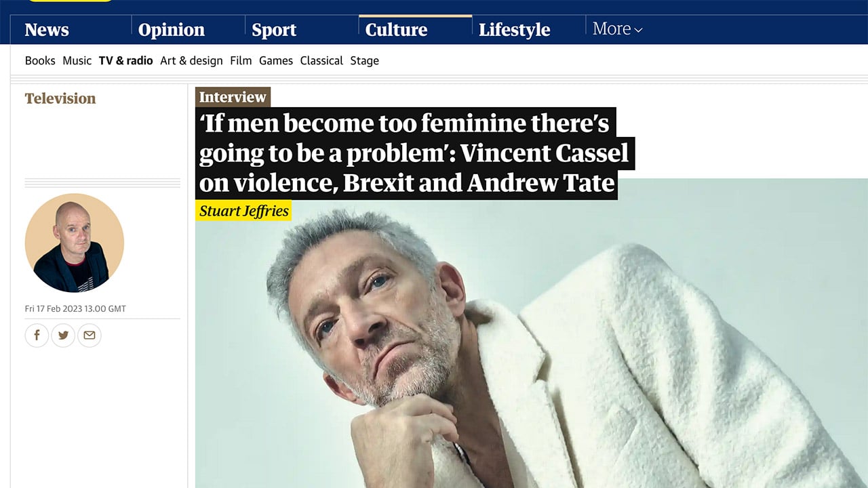Click the author's circular portrait thumbnail

tap(74, 243)
